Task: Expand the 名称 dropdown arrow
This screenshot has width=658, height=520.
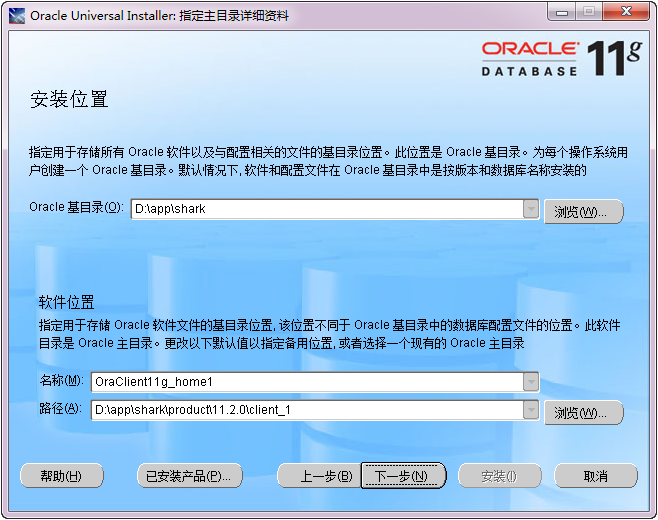Action: pos(531,382)
